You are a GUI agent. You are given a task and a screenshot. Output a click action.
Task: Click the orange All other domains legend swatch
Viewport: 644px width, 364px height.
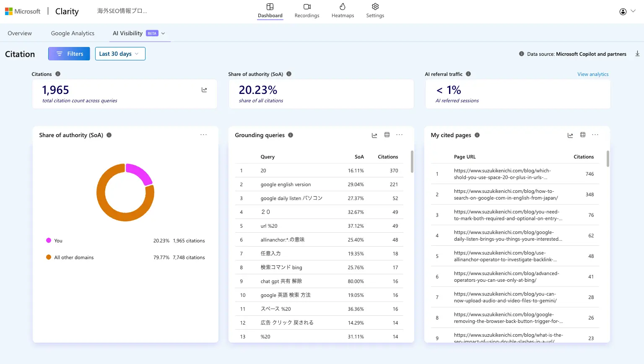(x=49, y=257)
